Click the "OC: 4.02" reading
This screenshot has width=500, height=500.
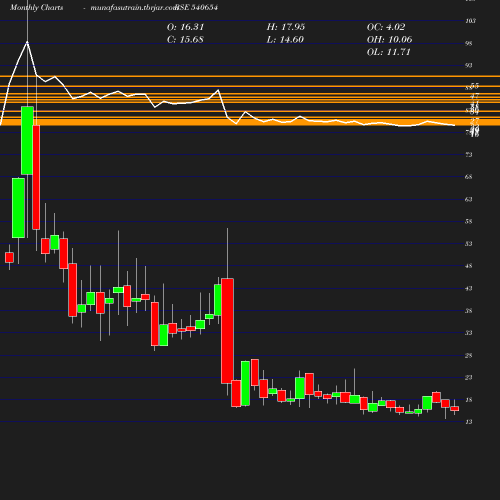pyautogui.click(x=386, y=27)
